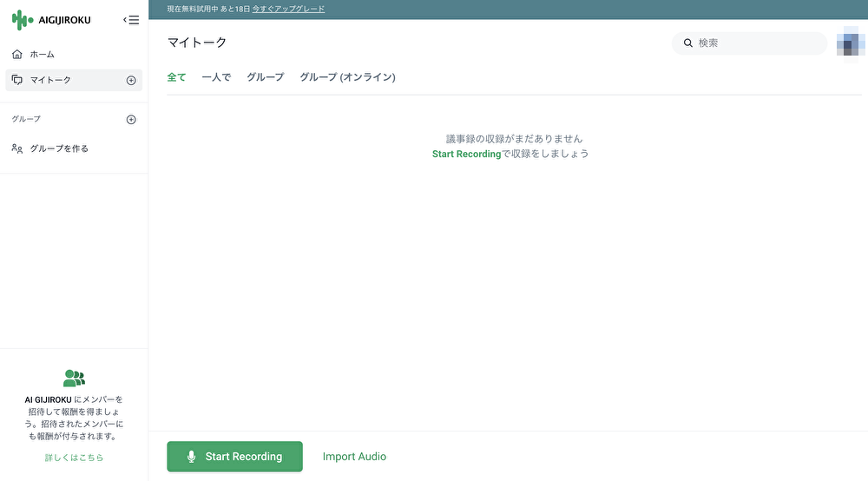Screen dimensions: 868x481
Task: Click the マイトーク page heading
Action: 197,43
